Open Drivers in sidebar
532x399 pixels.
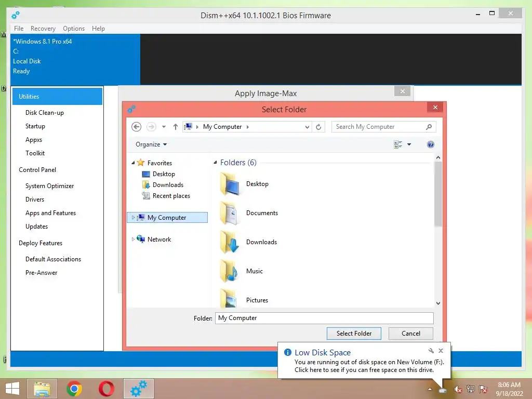tap(35, 199)
